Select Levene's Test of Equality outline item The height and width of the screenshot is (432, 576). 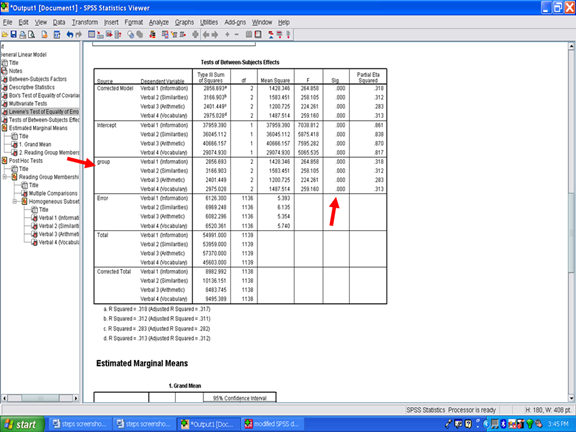pos(44,112)
